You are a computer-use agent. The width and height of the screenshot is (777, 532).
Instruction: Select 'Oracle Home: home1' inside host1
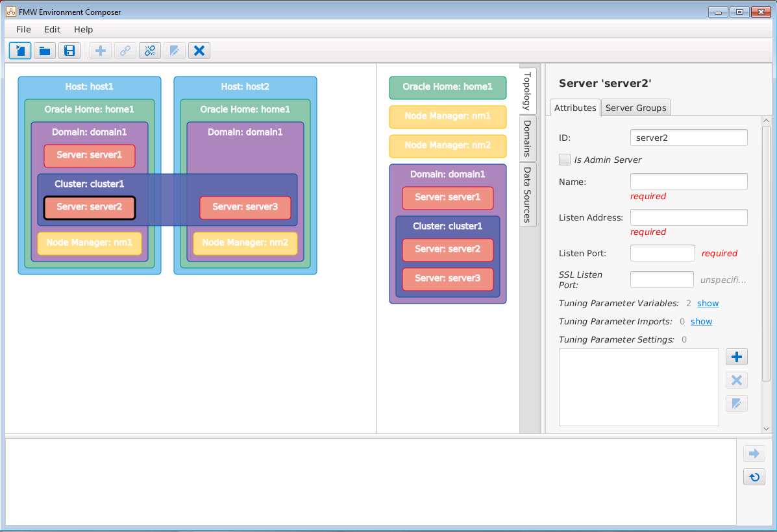[x=89, y=110]
